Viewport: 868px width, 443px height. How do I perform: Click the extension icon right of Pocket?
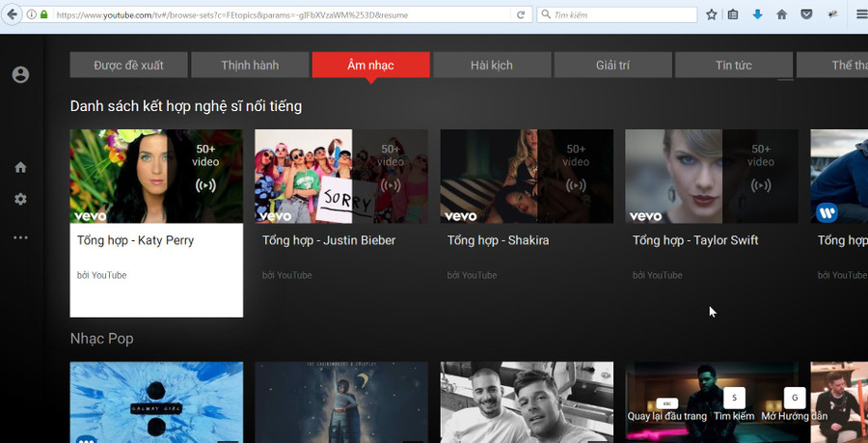point(832,14)
